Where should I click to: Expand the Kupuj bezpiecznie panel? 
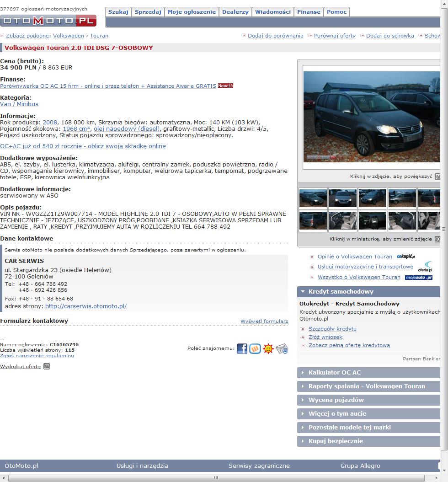[x=369, y=441]
